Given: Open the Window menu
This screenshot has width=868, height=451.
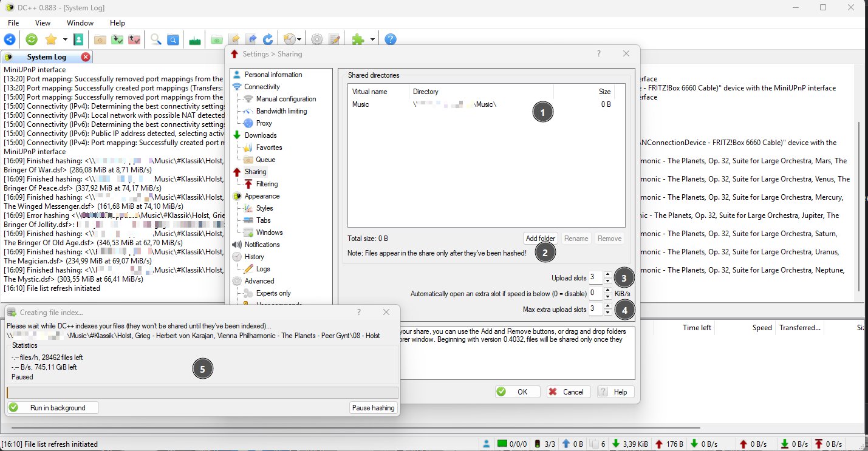Looking at the screenshot, I should tap(80, 23).
